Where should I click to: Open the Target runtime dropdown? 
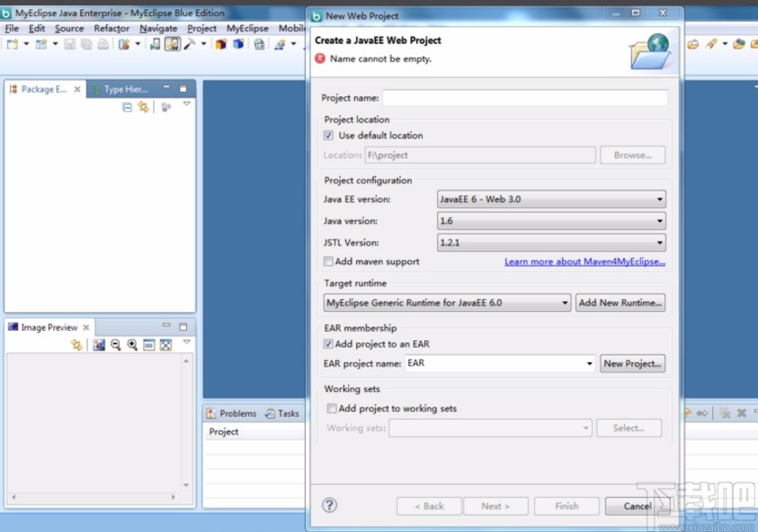(447, 303)
